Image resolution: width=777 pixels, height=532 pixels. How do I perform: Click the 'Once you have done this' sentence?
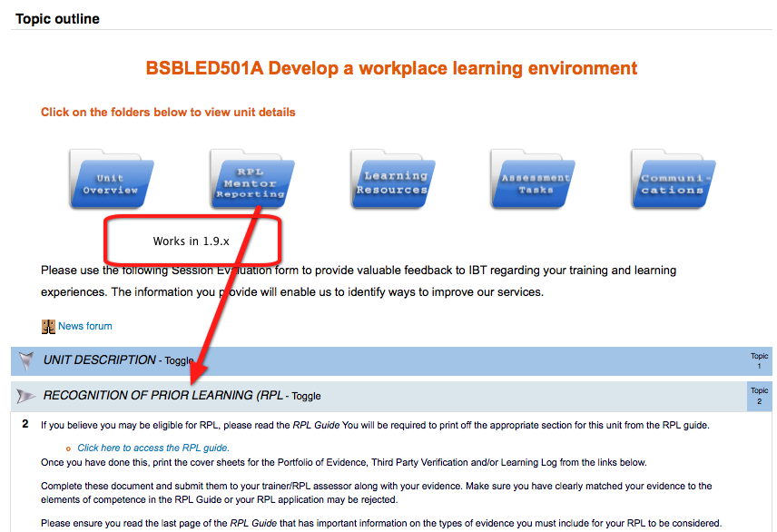tap(344, 463)
